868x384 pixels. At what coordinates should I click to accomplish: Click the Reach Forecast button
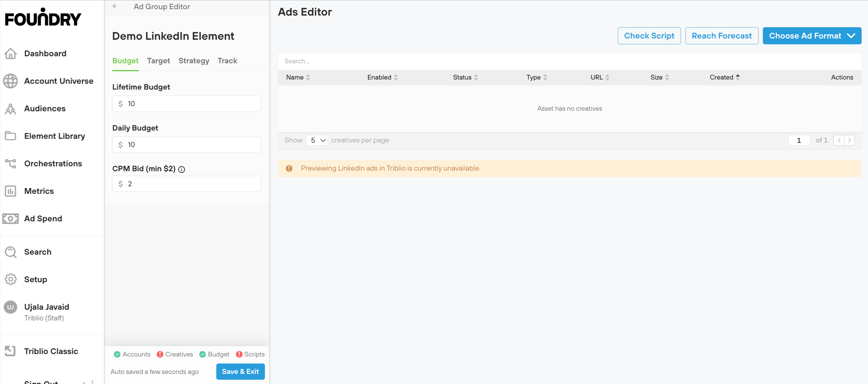721,36
